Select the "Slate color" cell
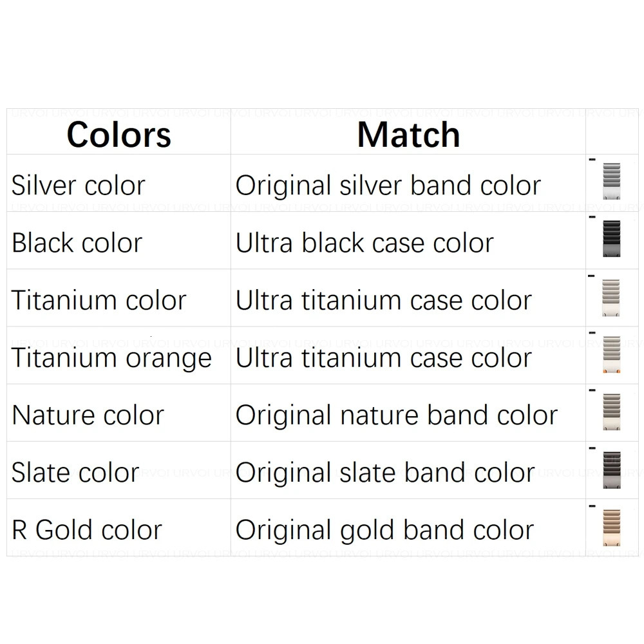Viewport: 644px width, 644px height. pos(75,473)
